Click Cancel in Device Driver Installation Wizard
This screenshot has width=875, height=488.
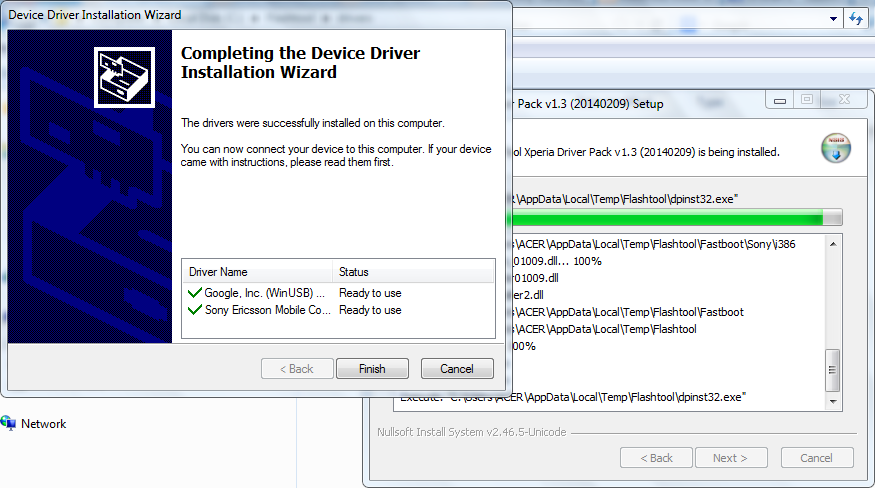click(457, 369)
